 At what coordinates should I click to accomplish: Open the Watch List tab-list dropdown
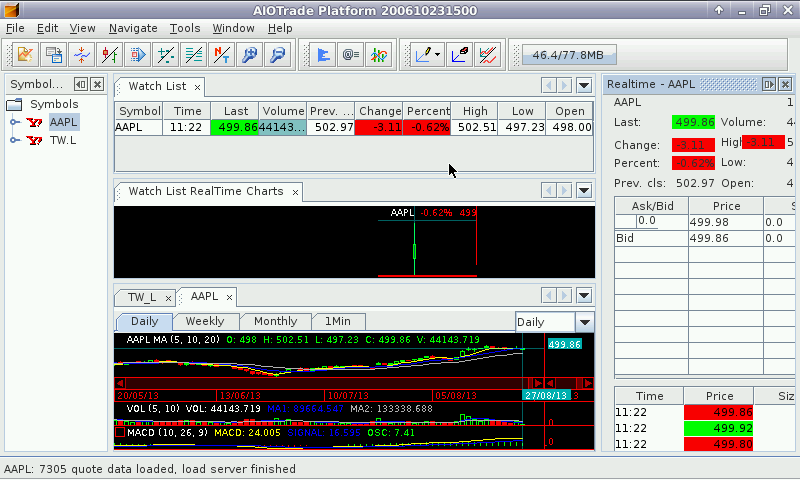[x=584, y=86]
